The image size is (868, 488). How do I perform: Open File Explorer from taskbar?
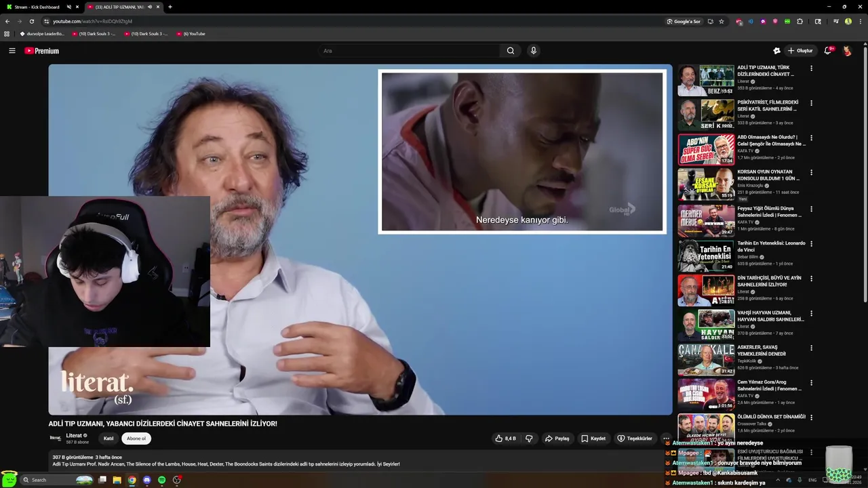click(117, 480)
